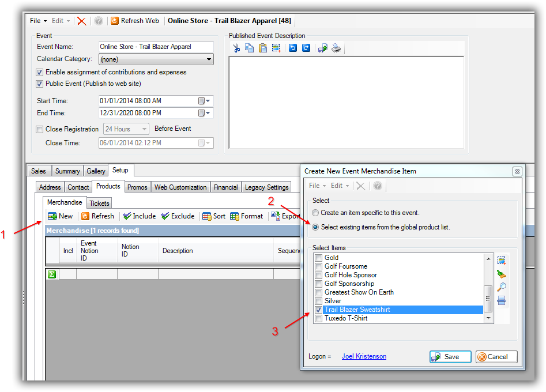
Task: Click the red X delete icon in main toolbar
Action: [x=82, y=21]
